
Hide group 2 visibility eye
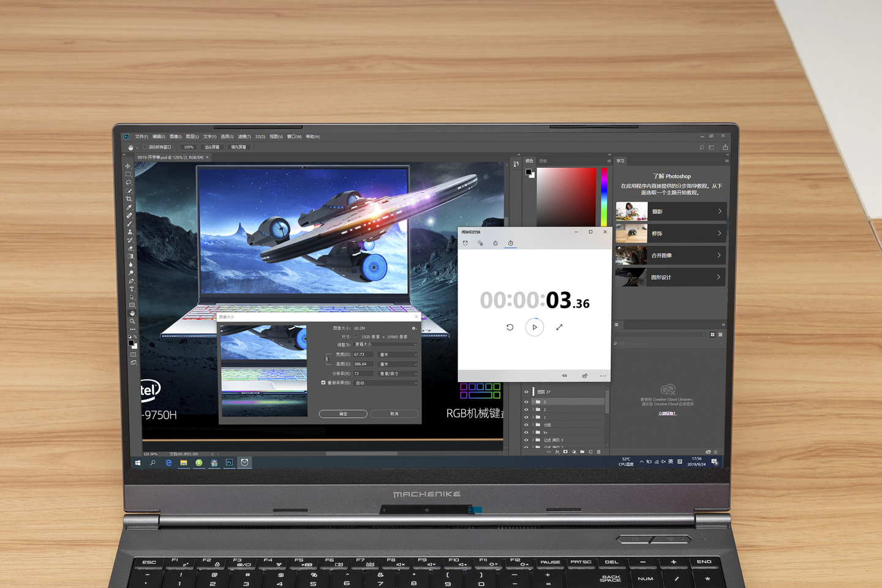526,410
